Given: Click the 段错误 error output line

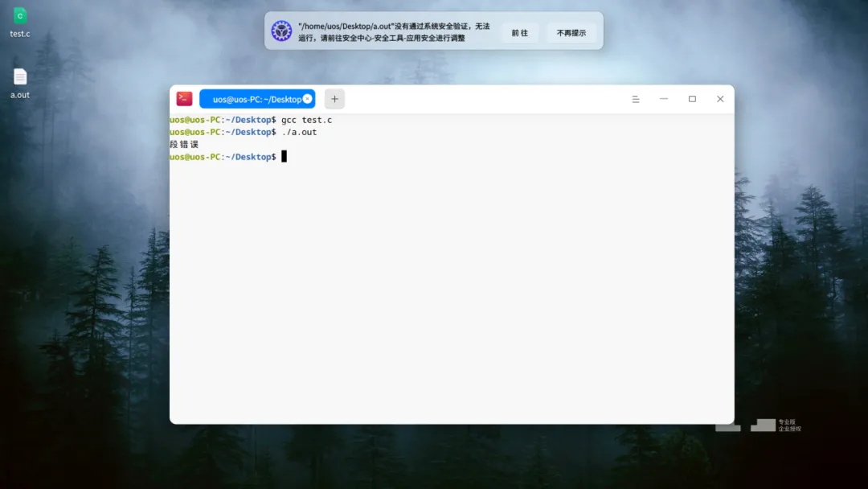Looking at the screenshot, I should pyautogui.click(x=184, y=145).
